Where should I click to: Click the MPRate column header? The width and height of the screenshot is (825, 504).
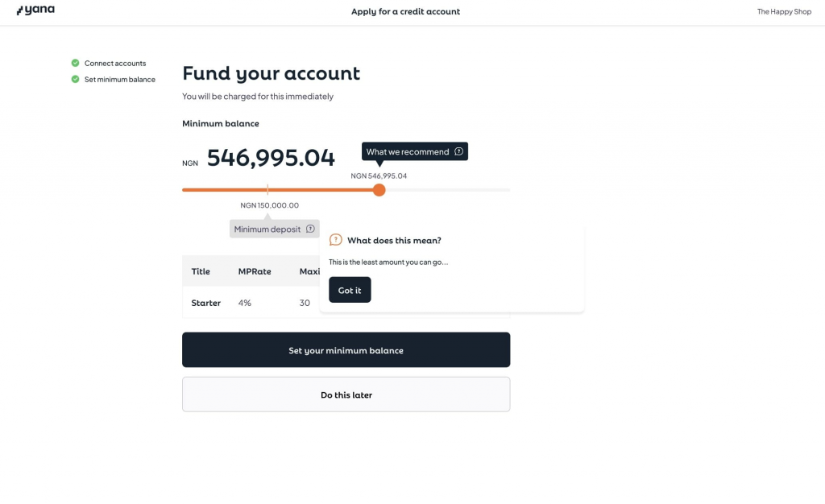point(255,271)
